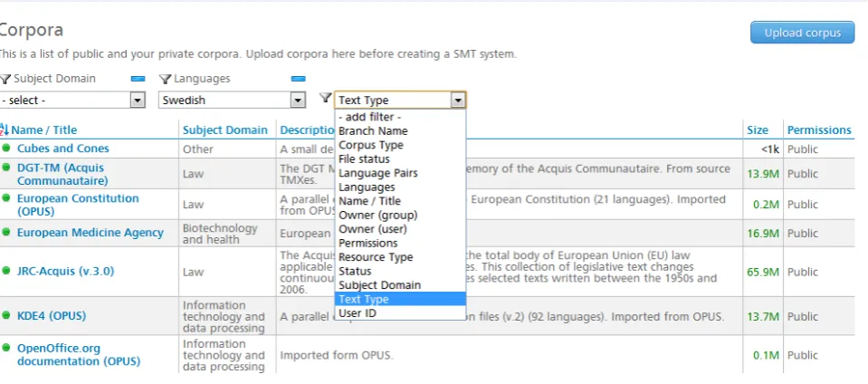Open the Subject Domain select dropdown

pyautogui.click(x=72, y=101)
